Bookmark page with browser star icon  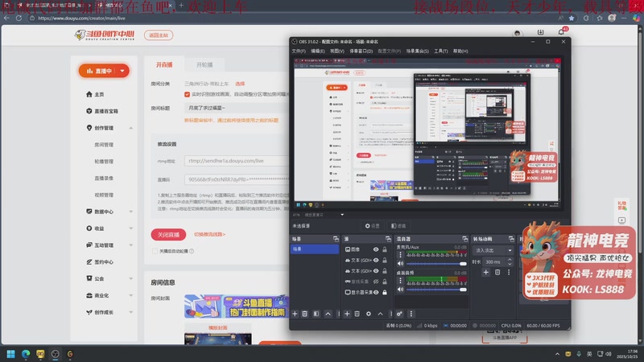click(572, 18)
